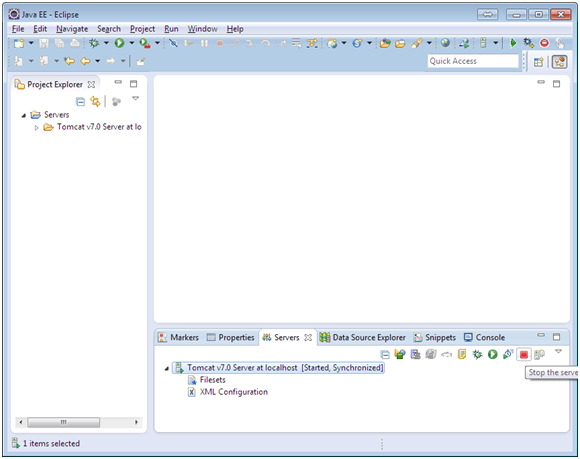Switch to the Console tab
Screen dimensions: 580x459
click(x=485, y=337)
